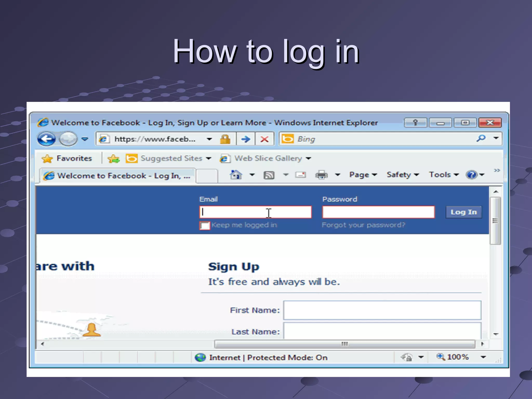Expand the address bar URL dropdown

[x=209, y=139]
